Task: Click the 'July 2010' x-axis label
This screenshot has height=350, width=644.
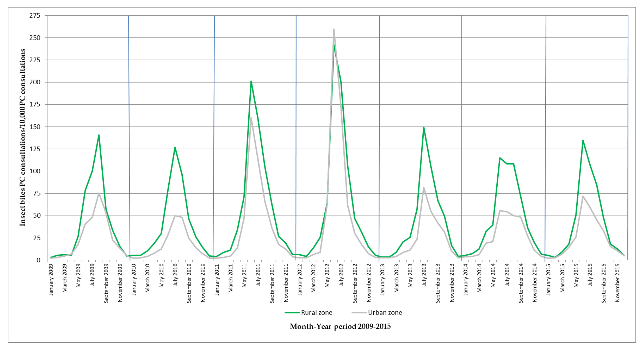Action: (x=175, y=275)
